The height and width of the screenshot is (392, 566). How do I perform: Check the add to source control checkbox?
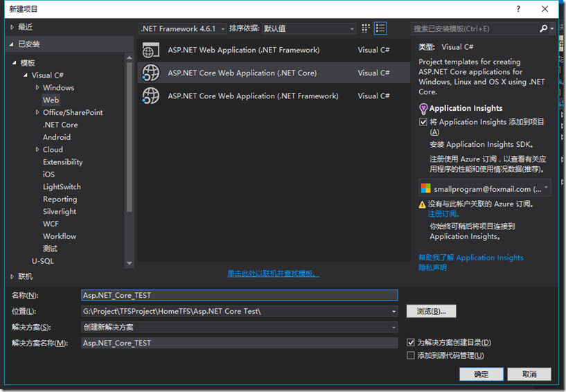[x=410, y=355]
